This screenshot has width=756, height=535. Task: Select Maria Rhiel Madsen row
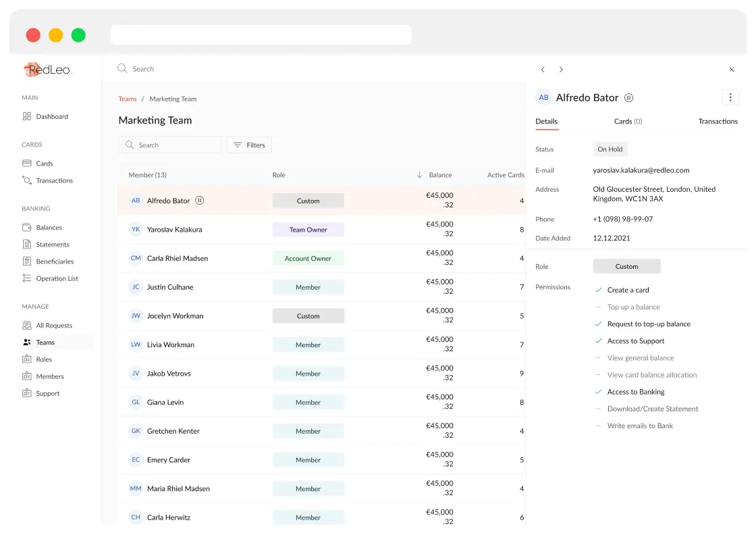pyautogui.click(x=321, y=488)
